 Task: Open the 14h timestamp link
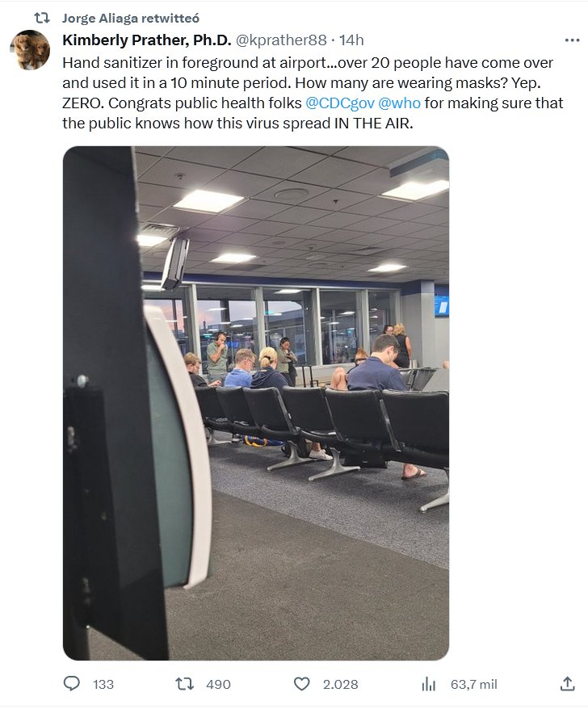(351, 40)
